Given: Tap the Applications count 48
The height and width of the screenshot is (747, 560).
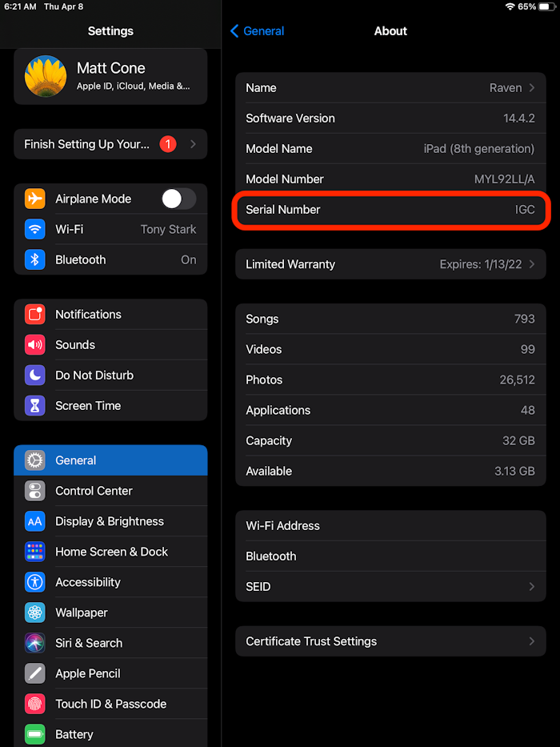Looking at the screenshot, I should 528,411.
